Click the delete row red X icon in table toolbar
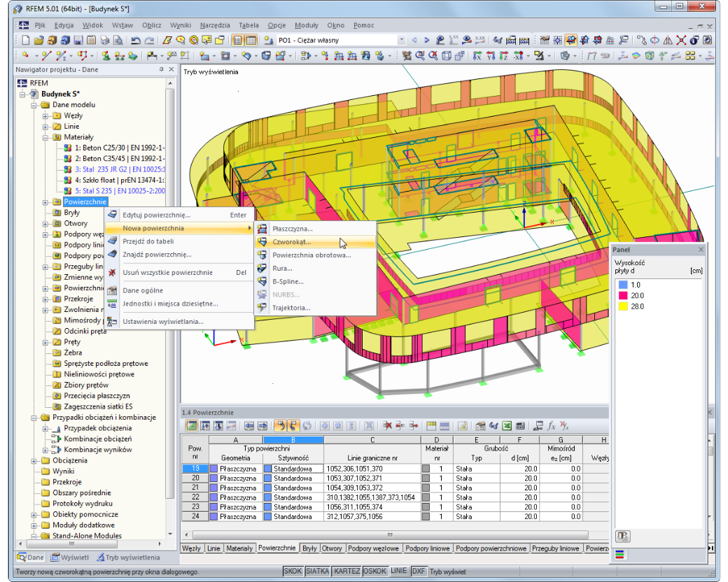Image resolution: width=728 pixels, height=582 pixels. pyautogui.click(x=387, y=425)
